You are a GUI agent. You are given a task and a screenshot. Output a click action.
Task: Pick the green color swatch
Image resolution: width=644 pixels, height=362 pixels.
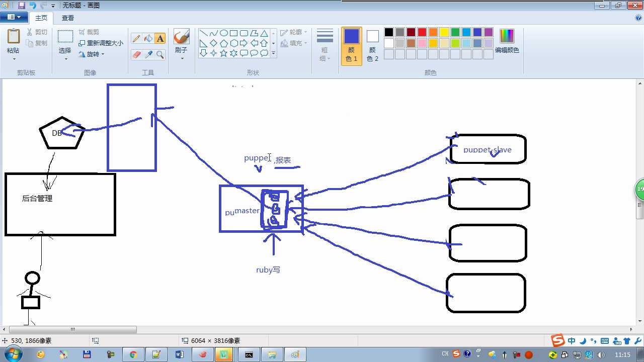[455, 32]
